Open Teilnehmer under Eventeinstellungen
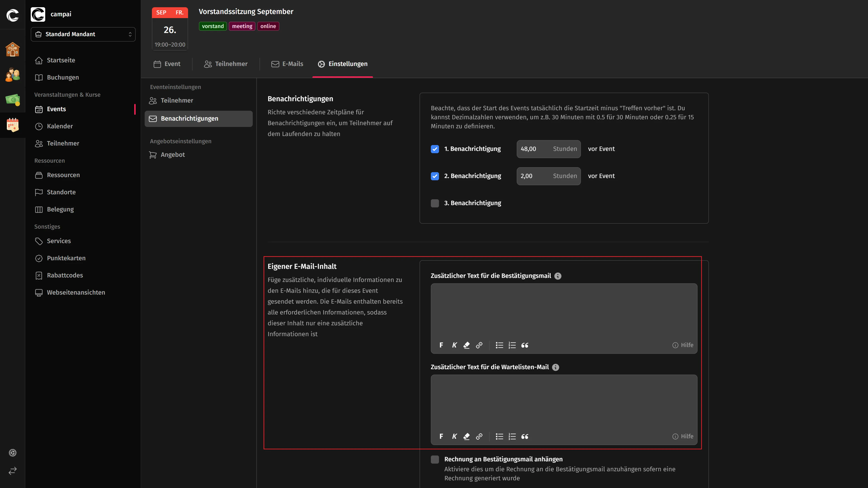Screen dimensions: 868x488 (x=198, y=100)
